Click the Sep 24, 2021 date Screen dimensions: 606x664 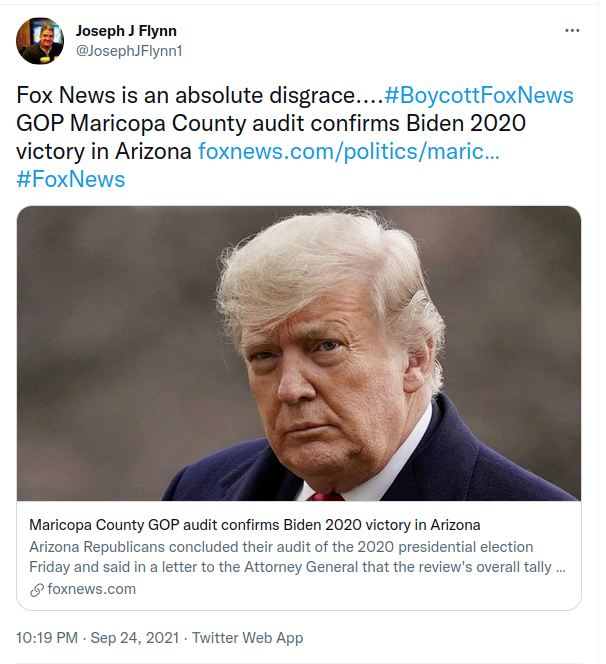135,637
